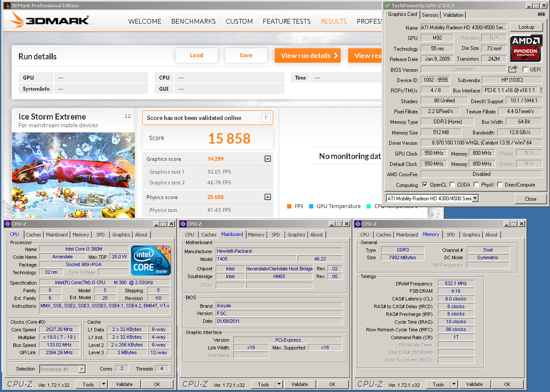The width and height of the screenshot is (550, 392).
Task: Open the About tab in the Memory CPU-Z window
Action: click(492, 235)
